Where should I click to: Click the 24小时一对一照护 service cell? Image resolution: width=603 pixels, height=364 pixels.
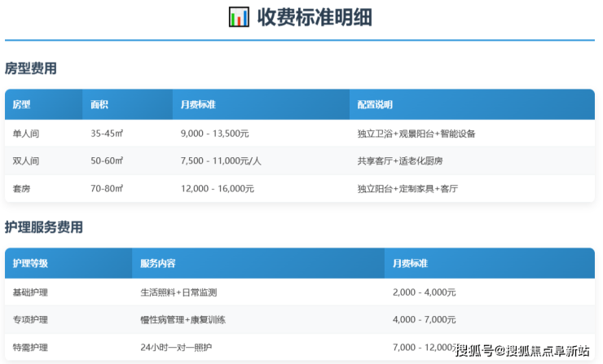(177, 348)
